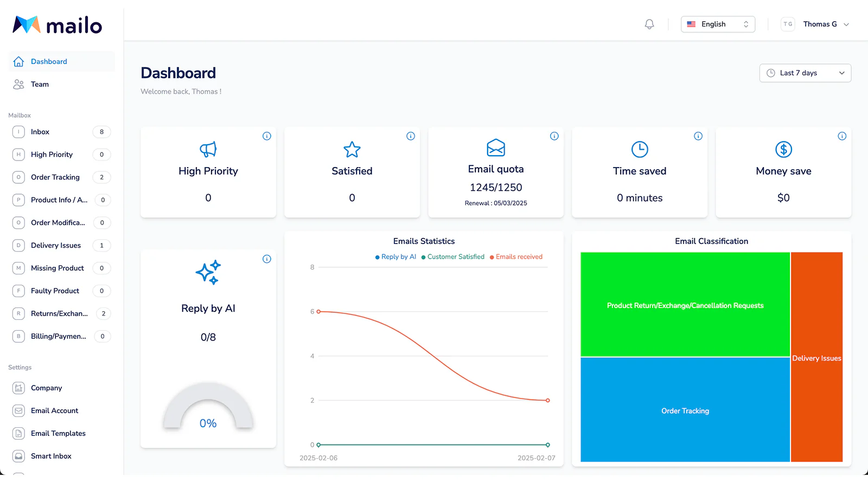
Task: Toggle Reply by AI legend series
Action: tap(395, 257)
